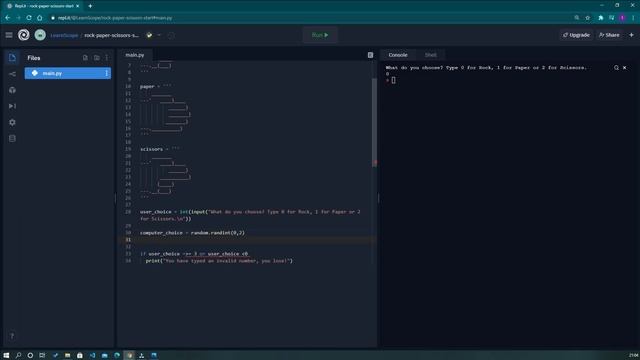The image size is (640, 360).
Task: Add a new file in Files panel
Action: click(85, 58)
